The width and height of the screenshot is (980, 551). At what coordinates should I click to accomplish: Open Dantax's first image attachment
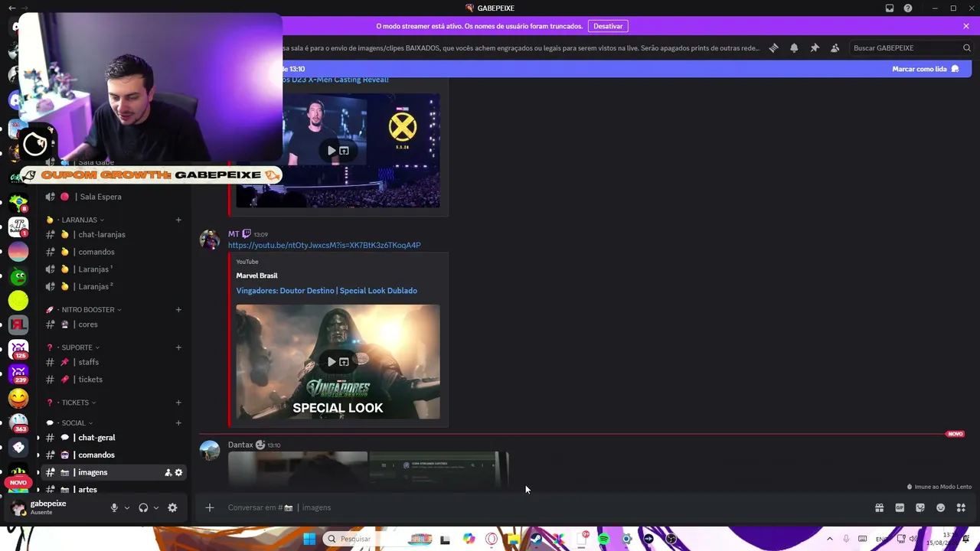click(298, 468)
